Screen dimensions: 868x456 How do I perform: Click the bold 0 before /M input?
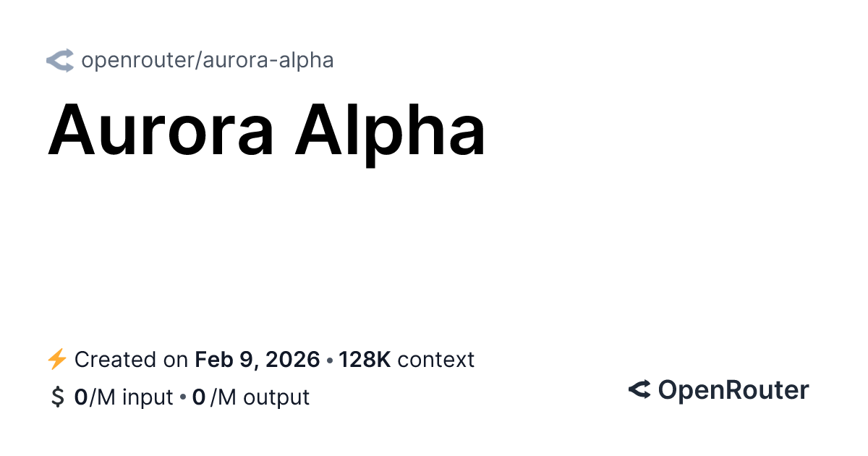80,397
